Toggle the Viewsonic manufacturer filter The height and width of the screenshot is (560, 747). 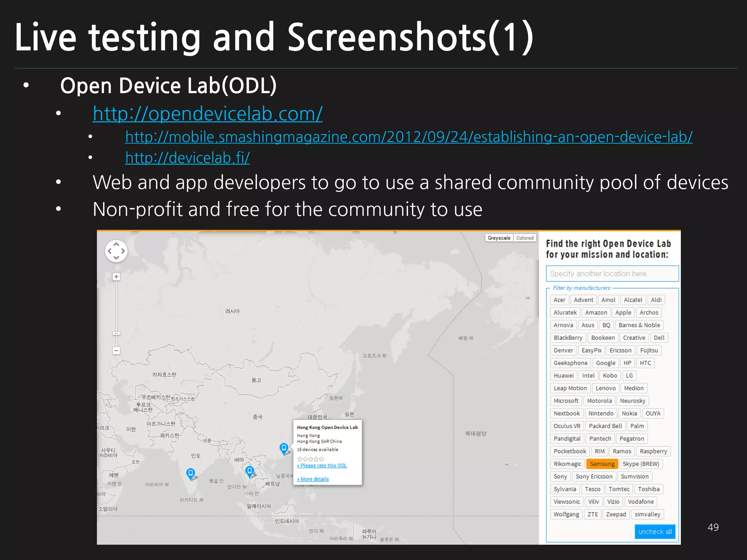(566, 502)
